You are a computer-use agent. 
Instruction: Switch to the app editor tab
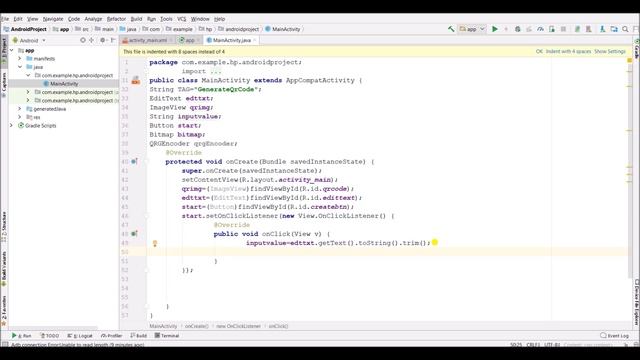[x=189, y=40]
